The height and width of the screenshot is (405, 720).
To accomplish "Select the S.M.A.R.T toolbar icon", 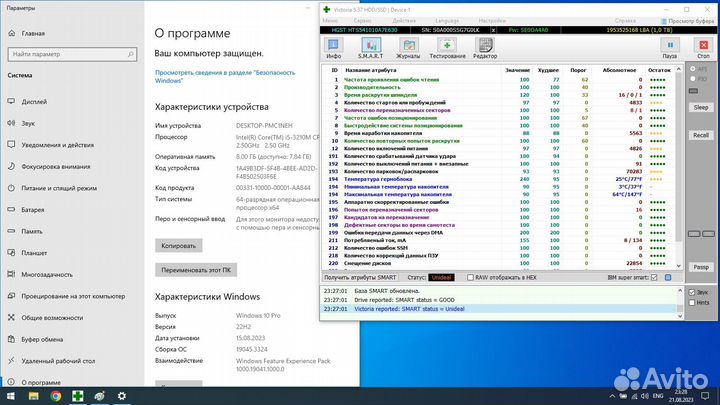I will coord(371,48).
